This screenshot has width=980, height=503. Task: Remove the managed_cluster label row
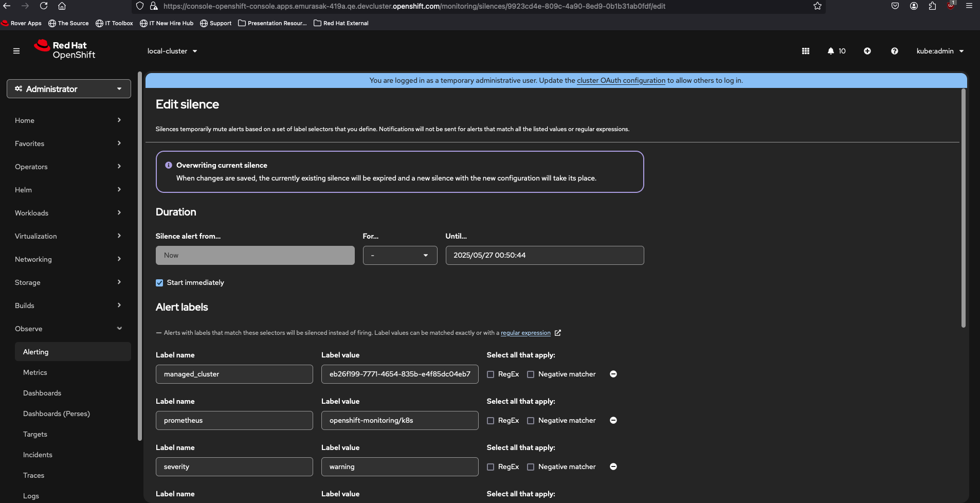pos(613,374)
